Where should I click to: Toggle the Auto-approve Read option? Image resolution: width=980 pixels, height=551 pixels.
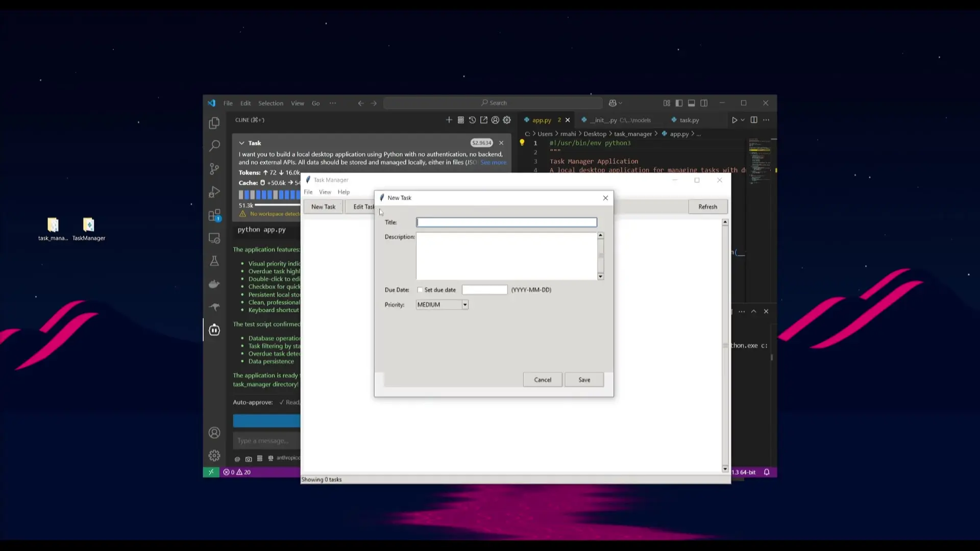(289, 403)
